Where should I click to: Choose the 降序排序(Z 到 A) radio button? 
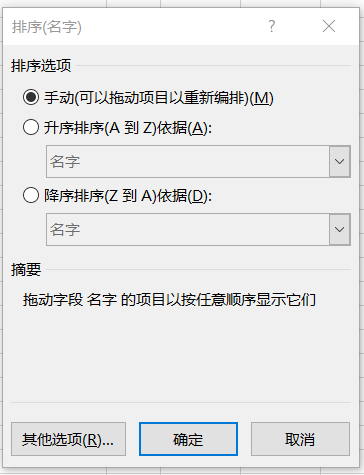[x=31, y=195]
